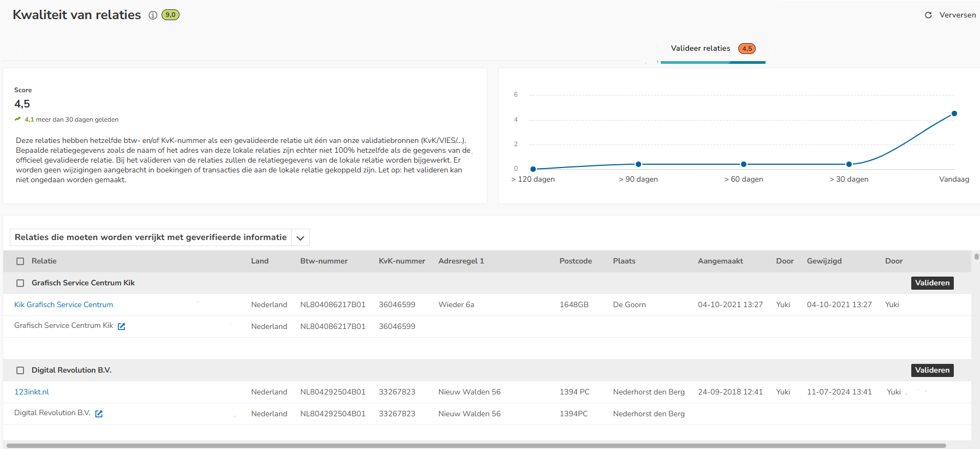Click the green 9,0 score badge

(x=170, y=15)
